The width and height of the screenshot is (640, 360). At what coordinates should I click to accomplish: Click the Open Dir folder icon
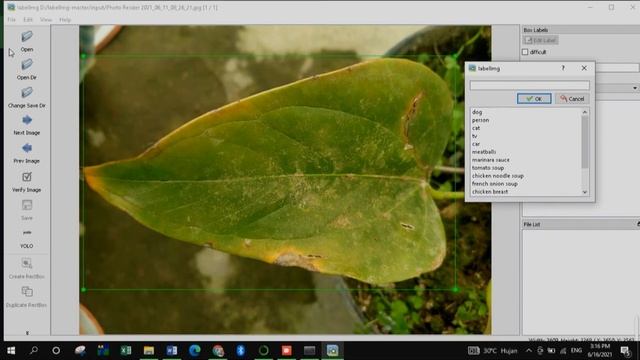(x=27, y=64)
